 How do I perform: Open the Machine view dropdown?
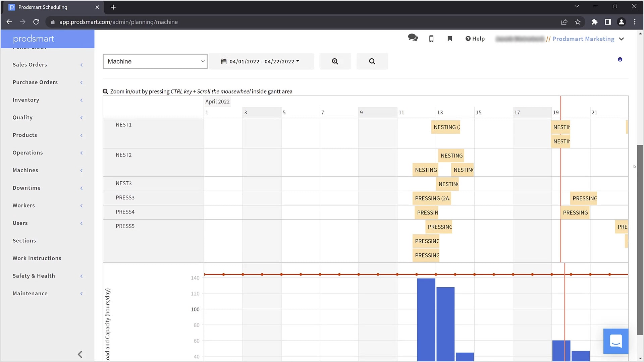tap(155, 61)
